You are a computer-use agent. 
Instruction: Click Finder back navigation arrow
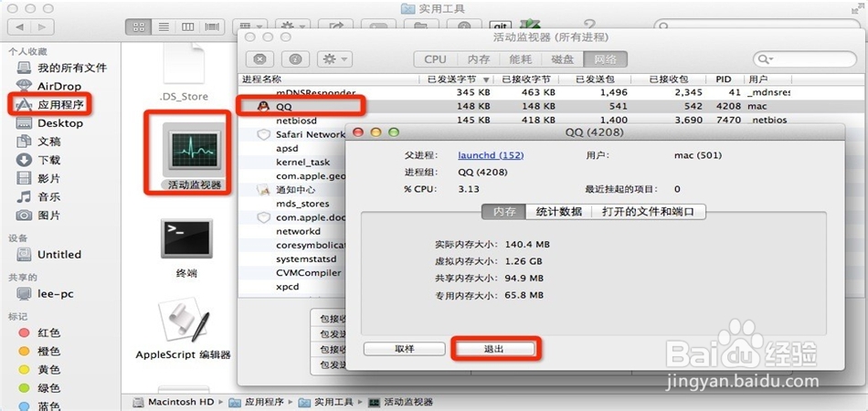[19, 26]
